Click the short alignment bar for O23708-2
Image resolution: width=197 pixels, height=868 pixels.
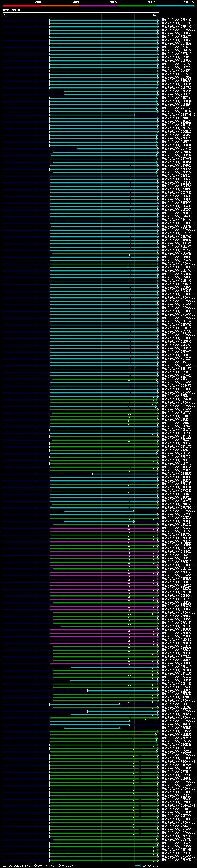pyautogui.click(x=92, y=115)
